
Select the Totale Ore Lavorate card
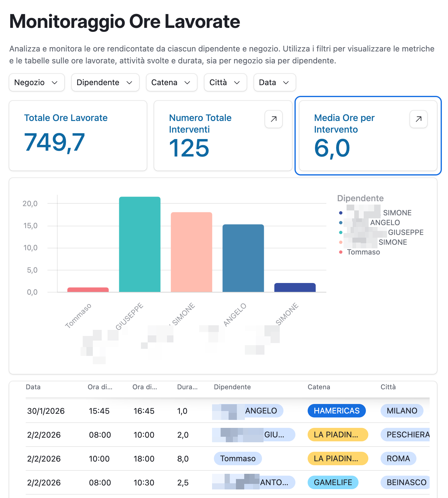tap(78, 136)
